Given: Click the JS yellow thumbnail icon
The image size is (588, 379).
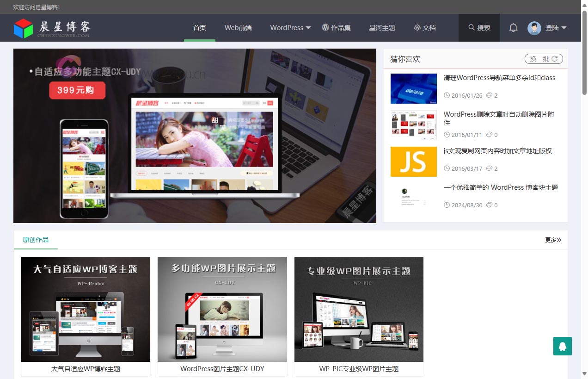Looking at the screenshot, I should click(413, 162).
